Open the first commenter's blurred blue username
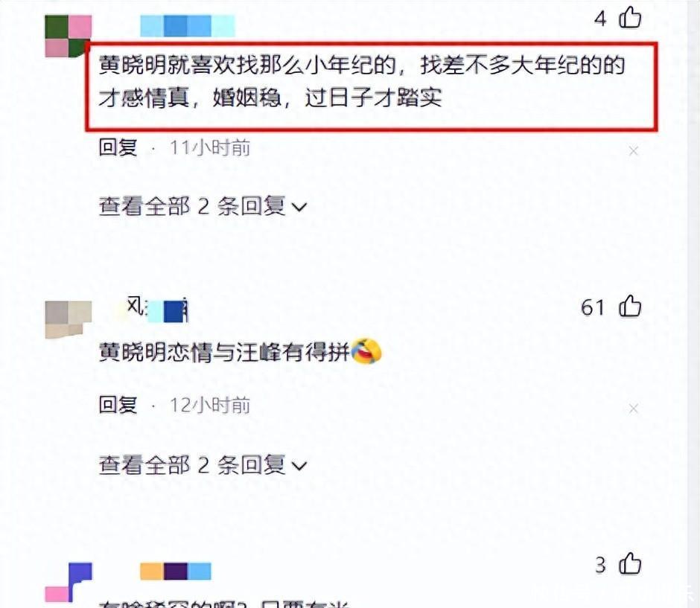 [x=188, y=26]
